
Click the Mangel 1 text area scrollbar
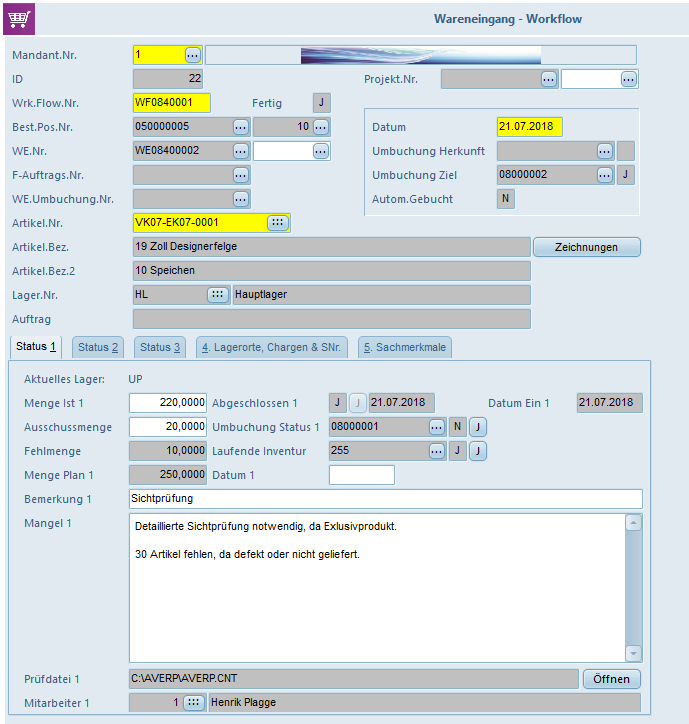coord(632,587)
